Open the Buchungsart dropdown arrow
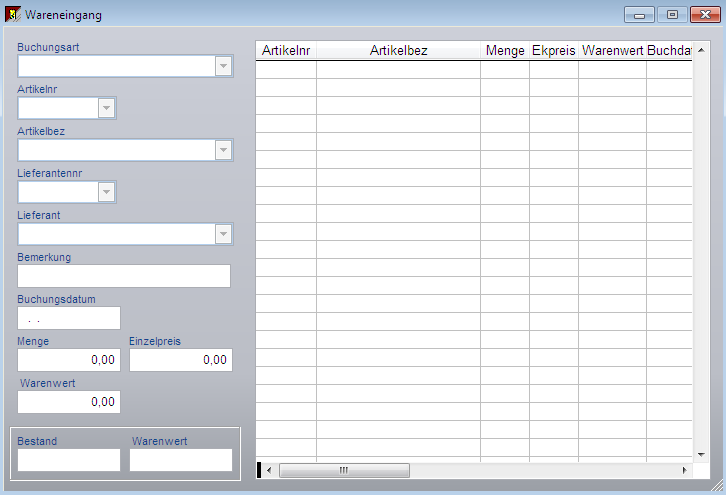Viewport: 726px width, 495px height. [223, 66]
